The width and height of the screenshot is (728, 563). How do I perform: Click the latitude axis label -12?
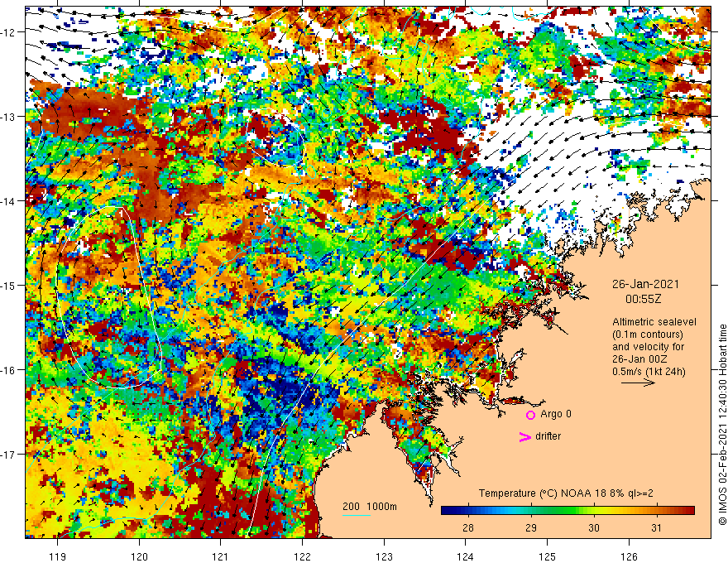(x=7, y=32)
